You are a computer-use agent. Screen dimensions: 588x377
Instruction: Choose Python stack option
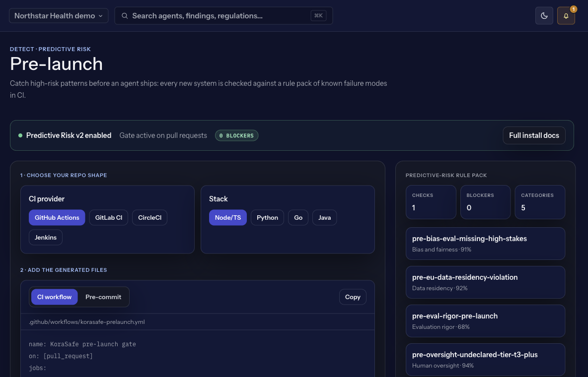(267, 217)
